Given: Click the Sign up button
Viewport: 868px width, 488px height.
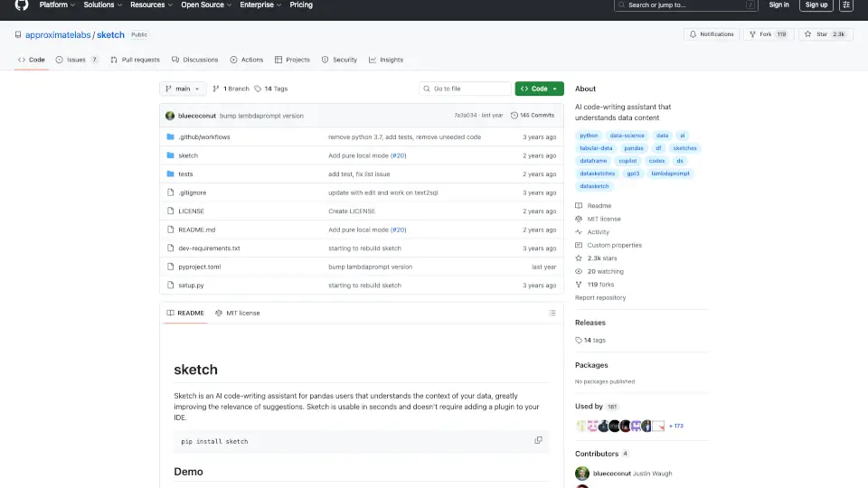Looking at the screenshot, I should (816, 5).
